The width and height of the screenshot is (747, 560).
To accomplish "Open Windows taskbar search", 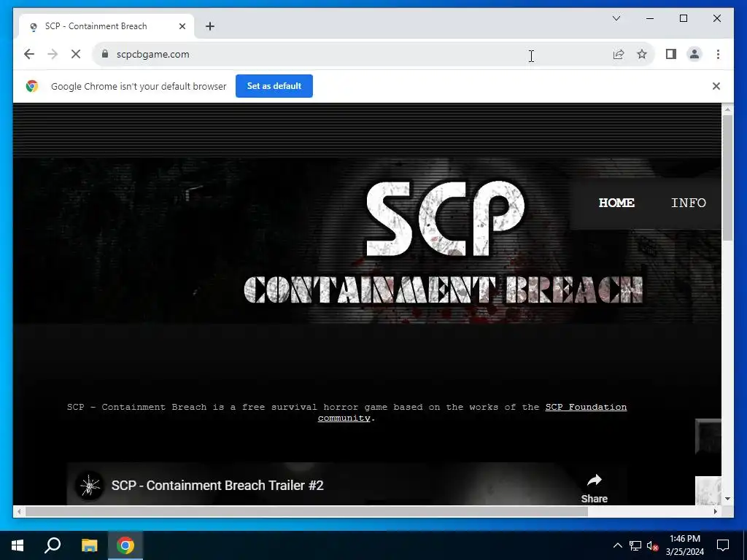I will [x=53, y=545].
